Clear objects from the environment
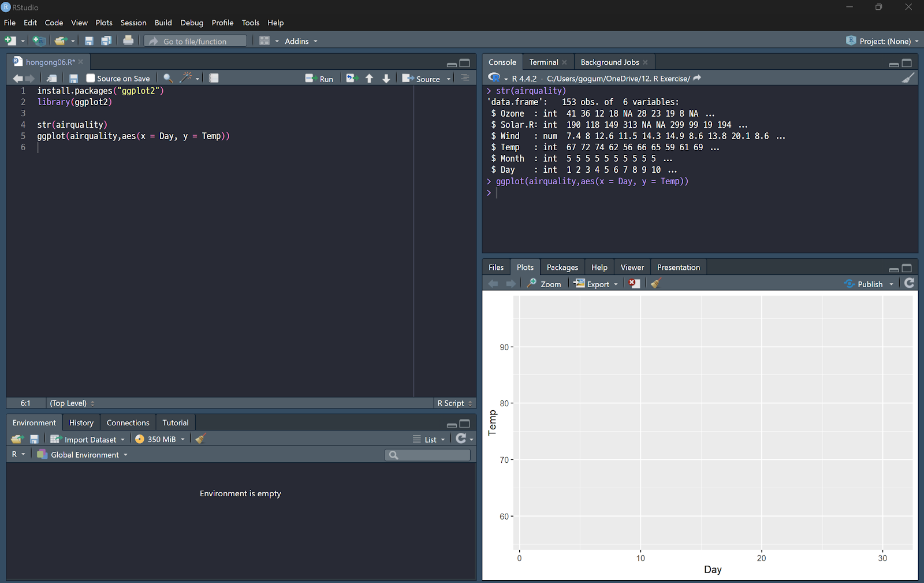 (200, 439)
